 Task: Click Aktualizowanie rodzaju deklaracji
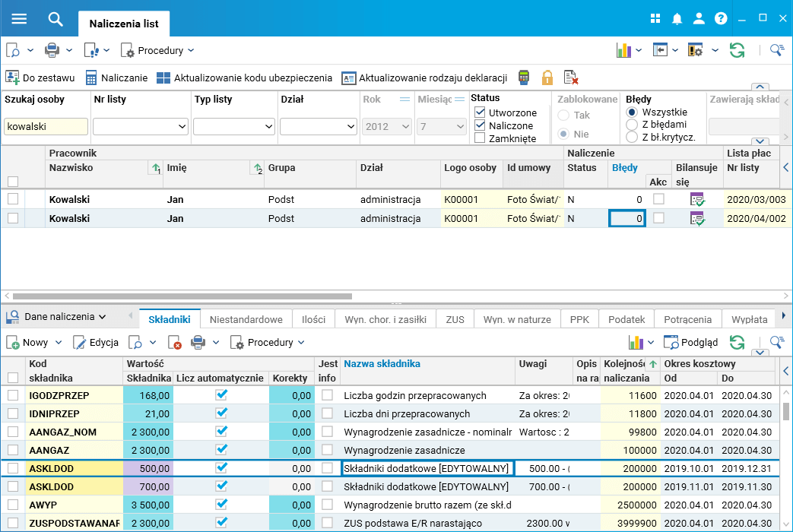point(424,78)
